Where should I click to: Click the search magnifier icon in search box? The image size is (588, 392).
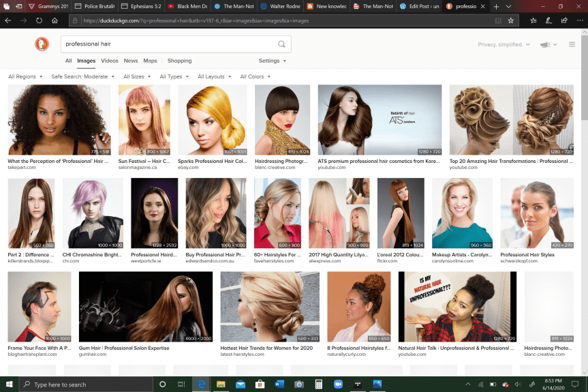(x=281, y=44)
